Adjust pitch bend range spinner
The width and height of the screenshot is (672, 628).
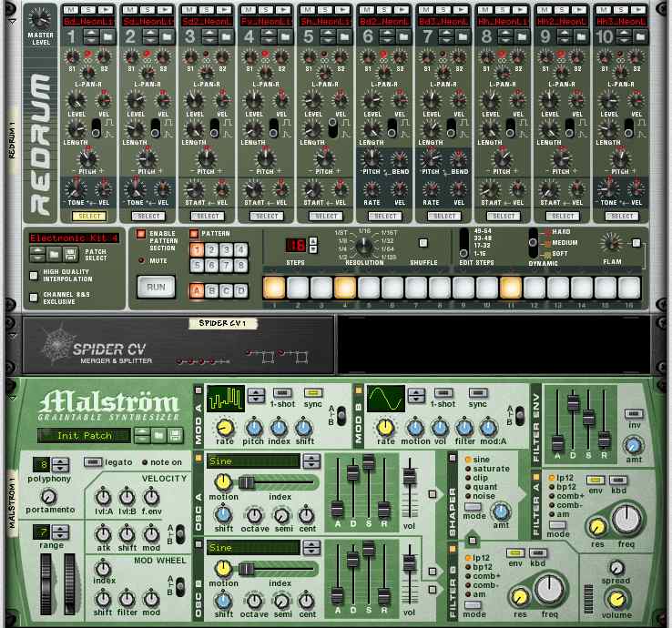click(60, 532)
